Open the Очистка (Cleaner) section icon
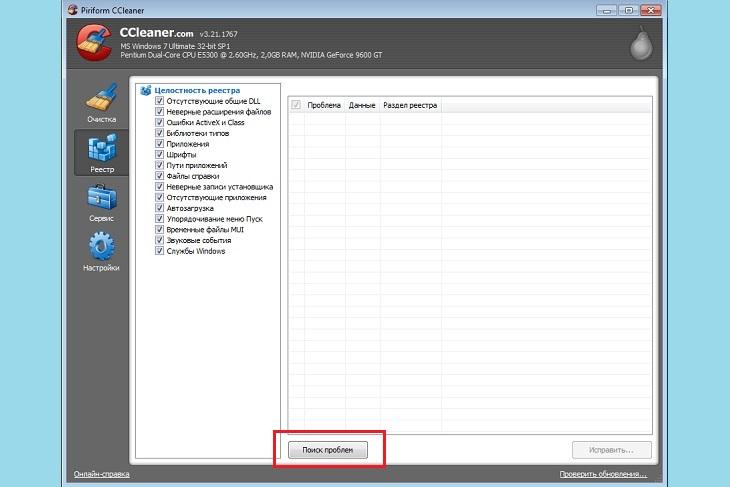 pos(101,98)
